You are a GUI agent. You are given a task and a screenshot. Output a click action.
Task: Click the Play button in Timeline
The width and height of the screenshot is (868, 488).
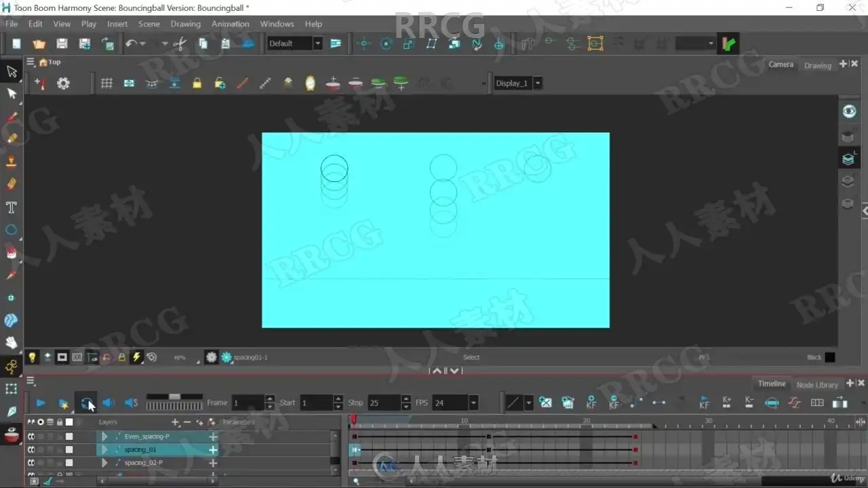pos(41,403)
